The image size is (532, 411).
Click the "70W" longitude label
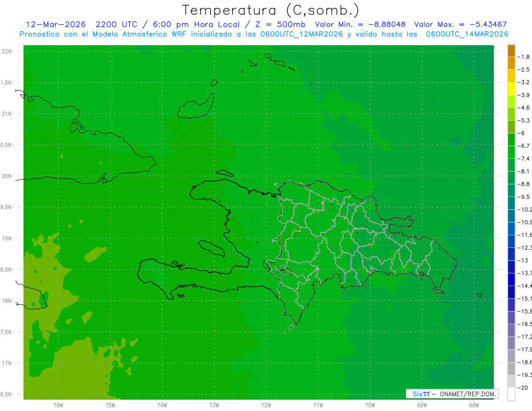(x=370, y=405)
